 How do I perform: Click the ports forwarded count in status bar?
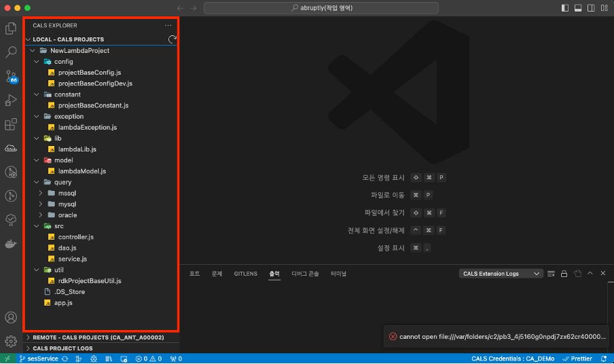176,359
